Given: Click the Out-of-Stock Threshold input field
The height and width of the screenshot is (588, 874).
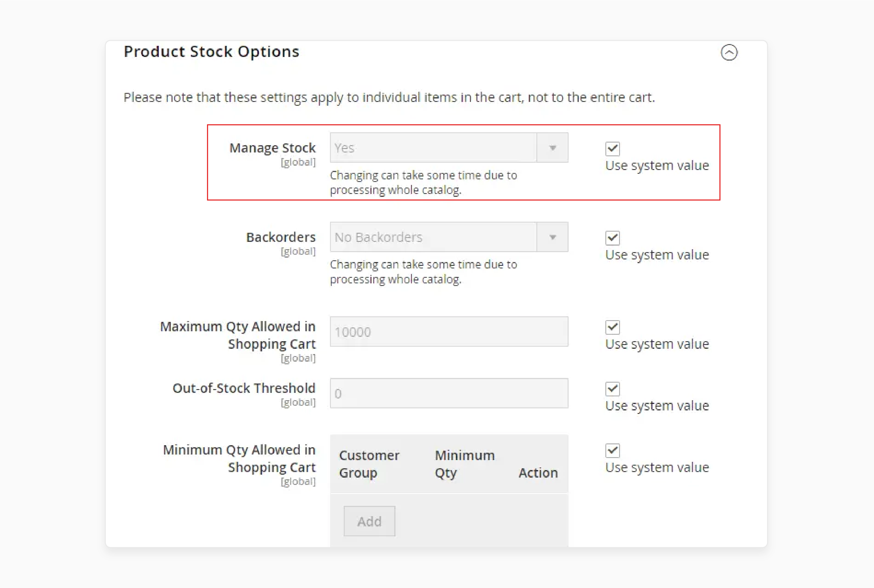Looking at the screenshot, I should point(449,392).
